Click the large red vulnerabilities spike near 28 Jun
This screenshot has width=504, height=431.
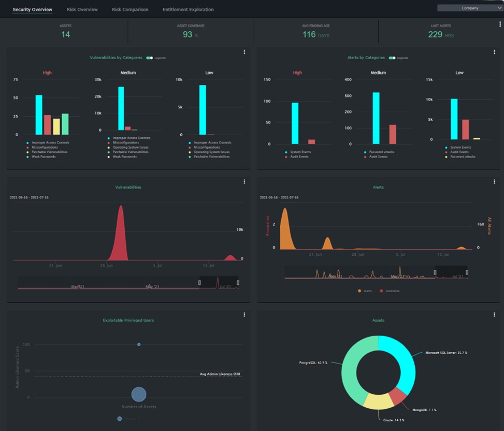(121, 238)
